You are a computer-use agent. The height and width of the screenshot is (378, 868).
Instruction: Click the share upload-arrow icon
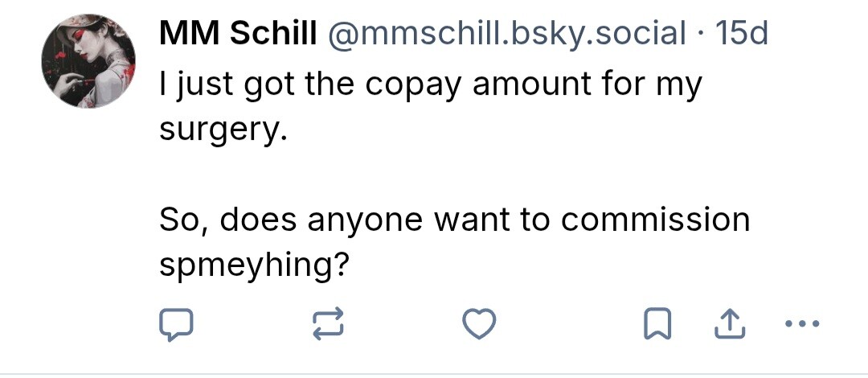[727, 323]
